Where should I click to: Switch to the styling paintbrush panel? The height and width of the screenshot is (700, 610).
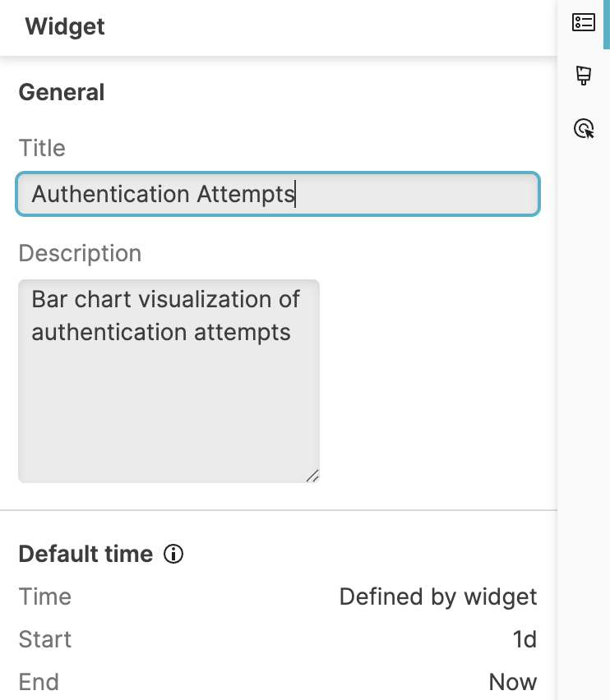click(x=584, y=76)
